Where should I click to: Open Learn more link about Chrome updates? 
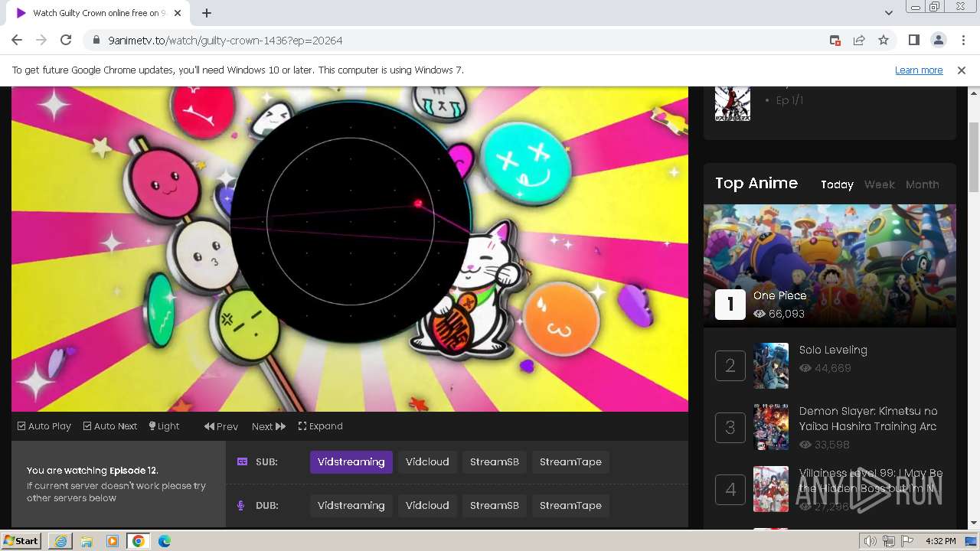click(919, 70)
